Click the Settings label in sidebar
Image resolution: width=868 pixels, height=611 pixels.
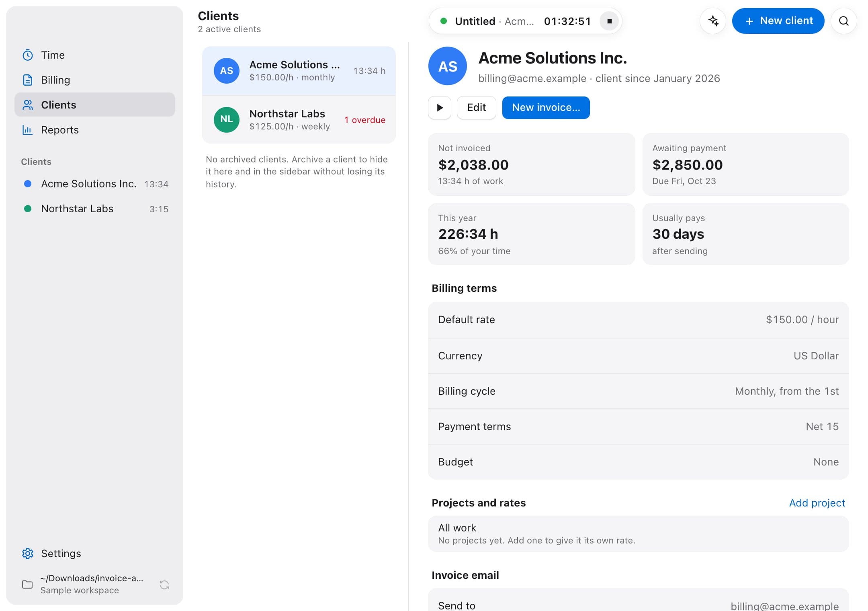(x=61, y=554)
